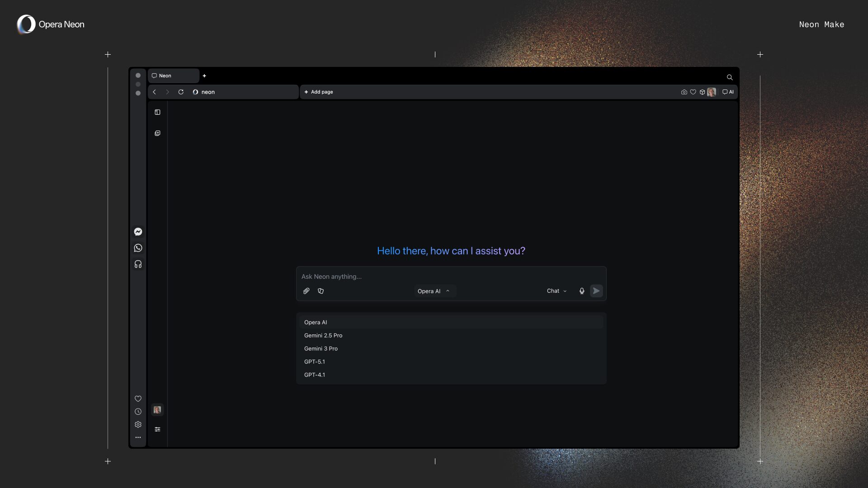Open settings gear icon in sidebar
This screenshot has height=488, width=868.
coord(138,425)
